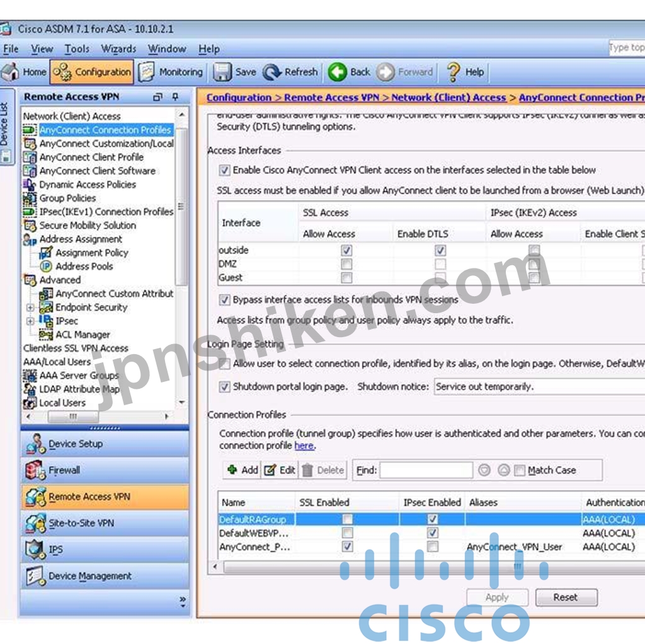Open Device Management section
The image size is (645, 644).
(x=105, y=576)
